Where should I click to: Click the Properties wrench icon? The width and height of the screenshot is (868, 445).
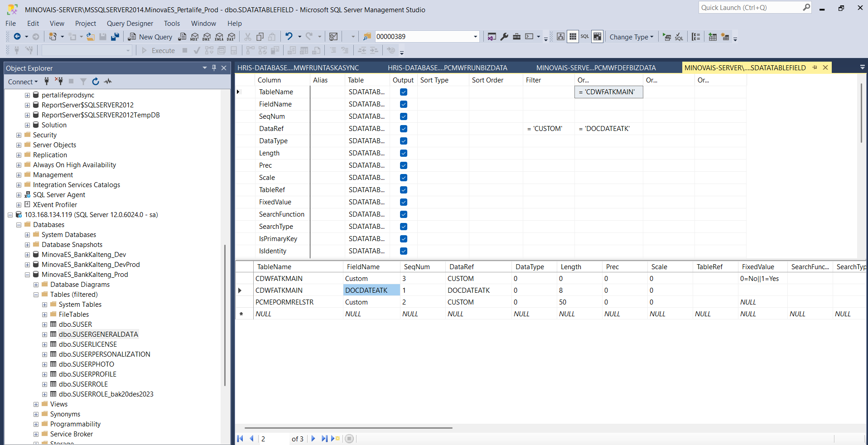504,37
